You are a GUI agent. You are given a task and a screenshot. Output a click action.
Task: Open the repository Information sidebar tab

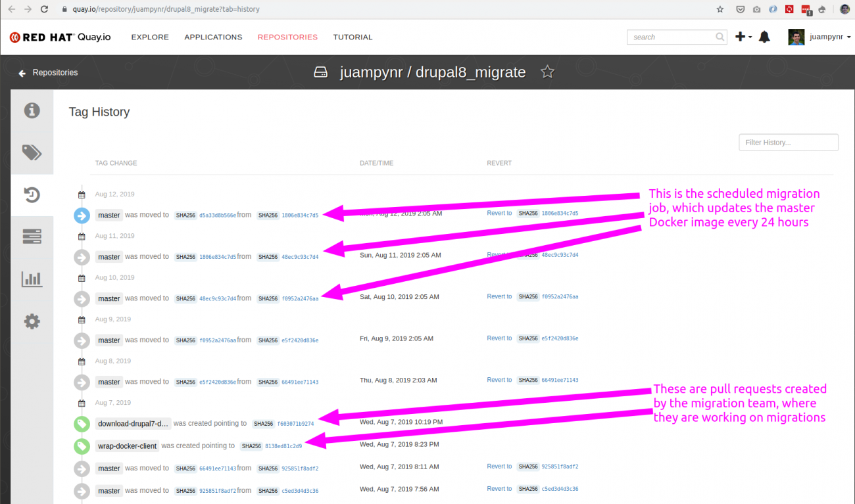(32, 110)
